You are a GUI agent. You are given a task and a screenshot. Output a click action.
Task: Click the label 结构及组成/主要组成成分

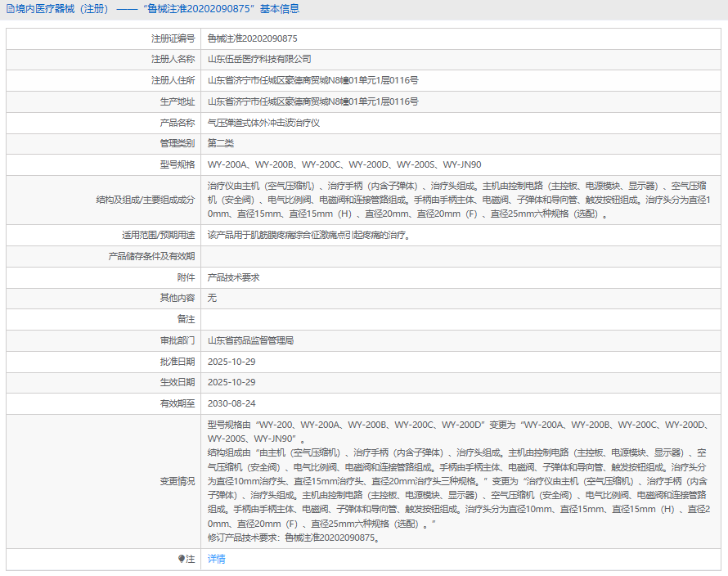(x=146, y=200)
